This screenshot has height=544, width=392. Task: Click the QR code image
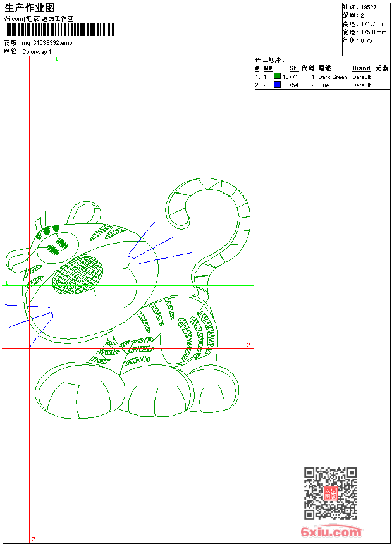tap(330, 493)
